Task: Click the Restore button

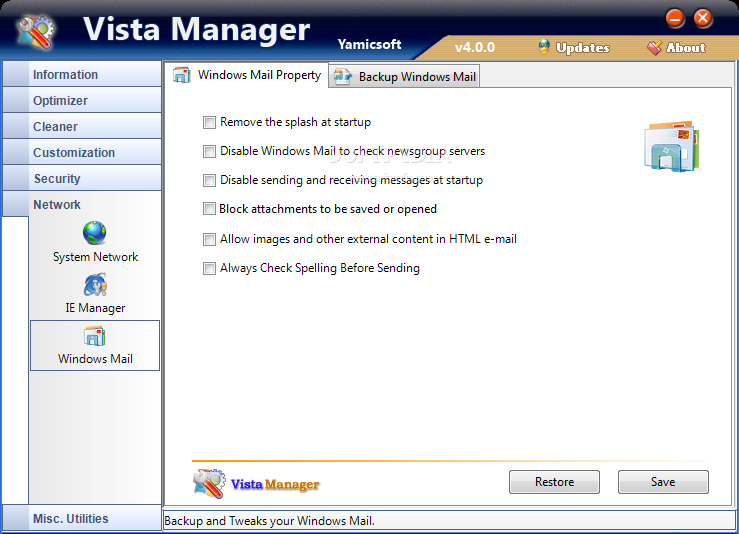Action: pyautogui.click(x=554, y=482)
